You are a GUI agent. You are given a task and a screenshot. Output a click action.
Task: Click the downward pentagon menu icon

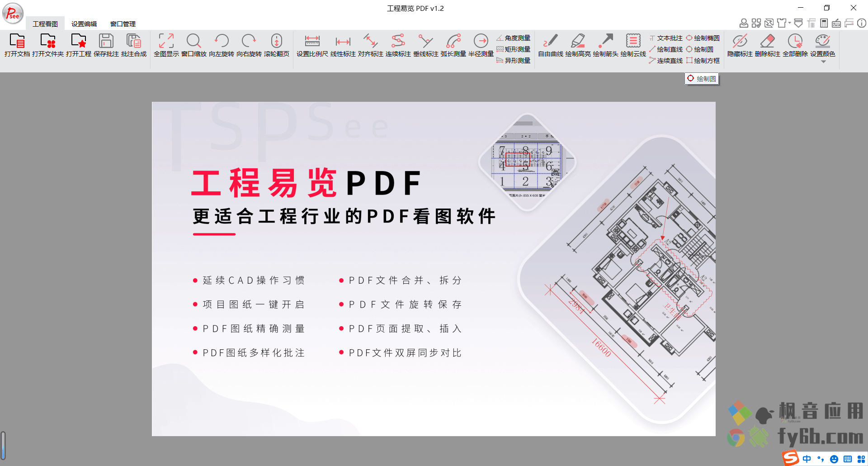coord(798,23)
